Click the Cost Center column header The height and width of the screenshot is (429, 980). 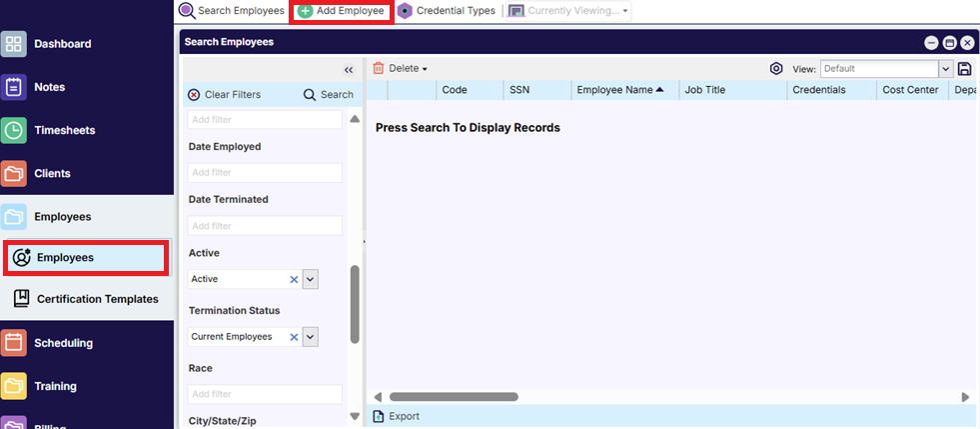[x=912, y=90]
